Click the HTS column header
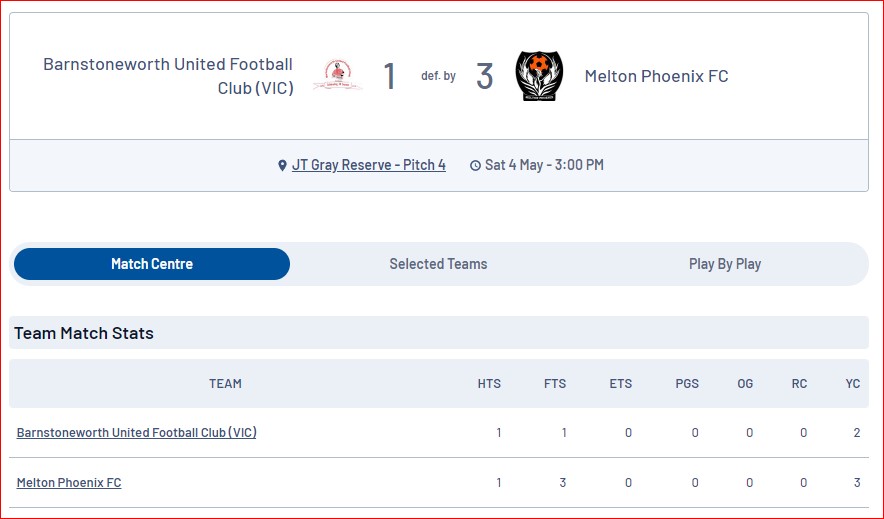Viewport: 884px width, 519px height. point(489,384)
